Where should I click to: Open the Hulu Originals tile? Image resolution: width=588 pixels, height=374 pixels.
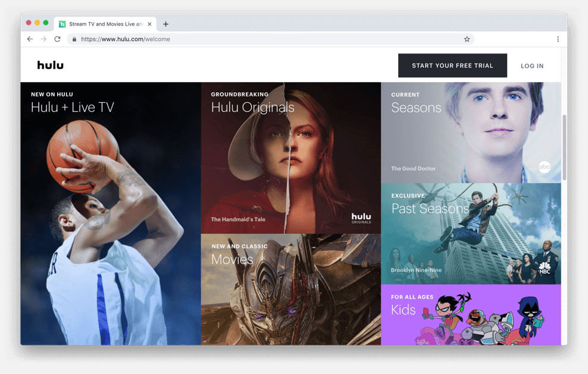pos(290,158)
